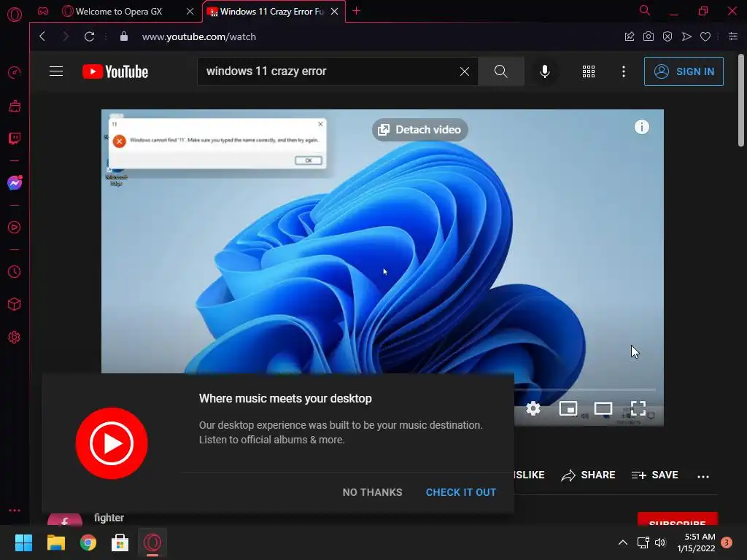Viewport: 747px width, 560px height.
Task: Open the pinboard edit icon in address bar
Action: (x=630, y=36)
